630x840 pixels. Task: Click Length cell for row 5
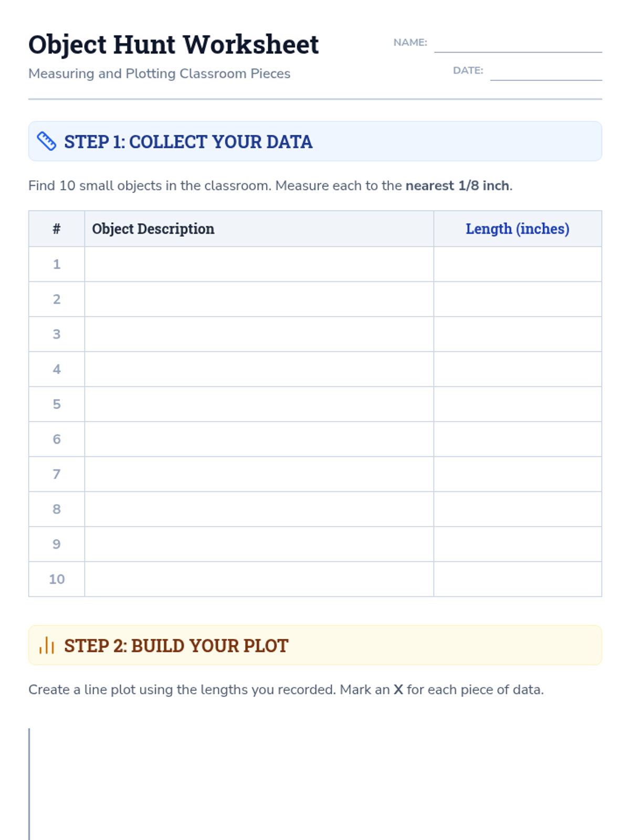(518, 404)
